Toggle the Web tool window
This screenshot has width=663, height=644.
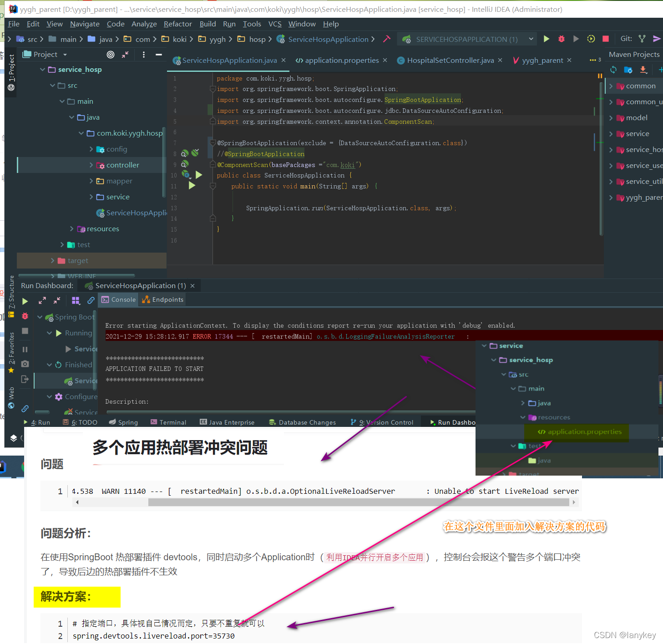[x=11, y=398]
